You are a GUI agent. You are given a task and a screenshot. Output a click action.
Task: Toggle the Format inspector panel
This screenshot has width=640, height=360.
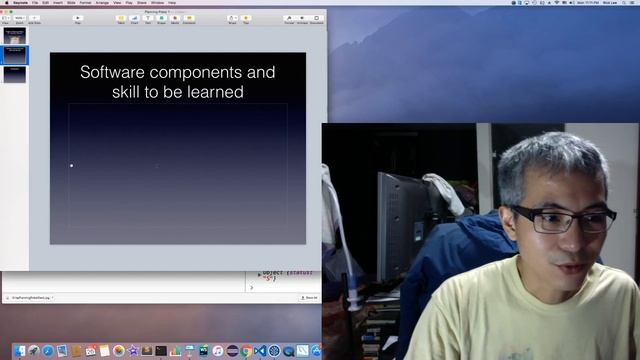pos(289,19)
